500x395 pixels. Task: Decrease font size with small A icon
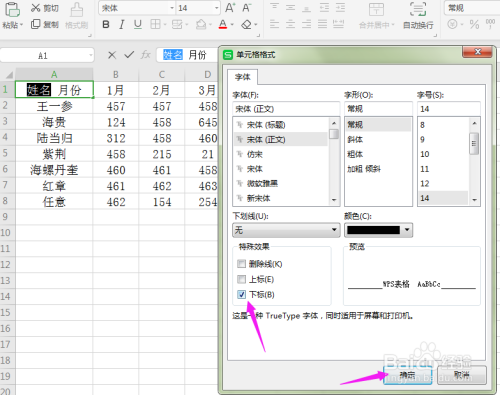click(247, 8)
